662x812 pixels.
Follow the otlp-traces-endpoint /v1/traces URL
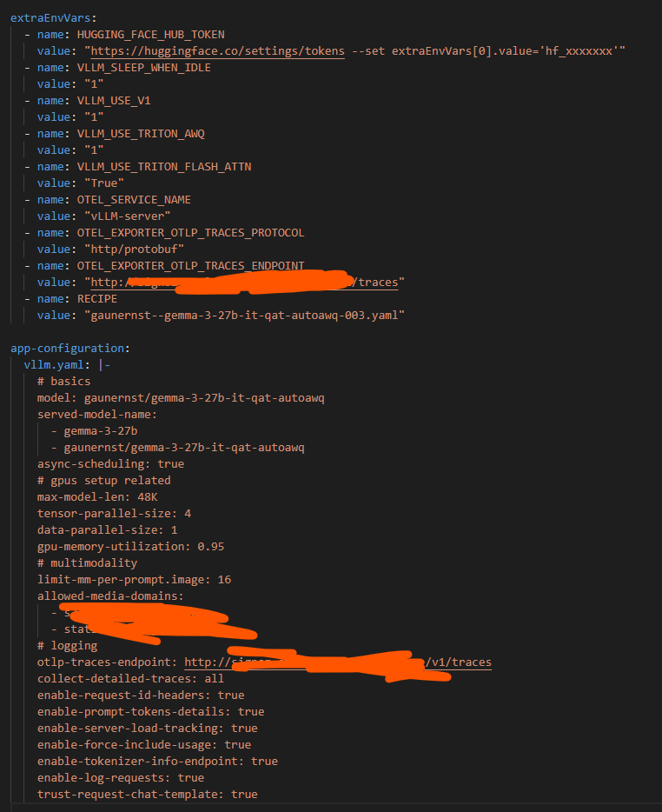338,662
